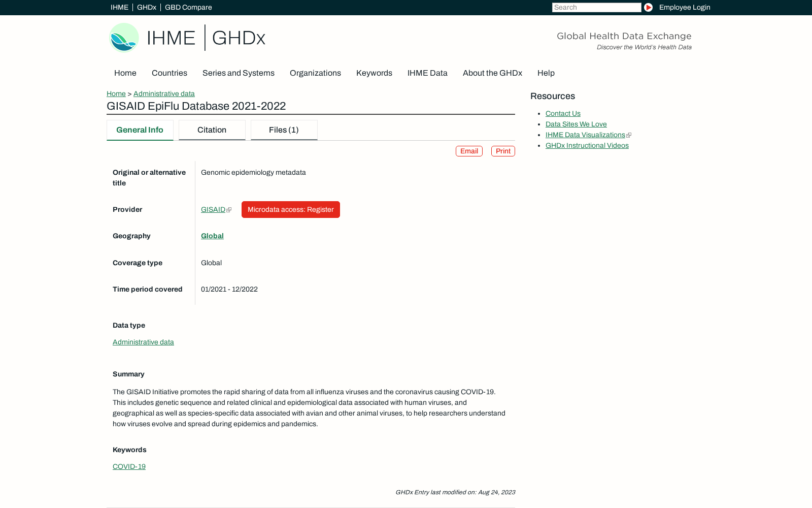
Task: Open Series and Systems menu
Action: 239,73
